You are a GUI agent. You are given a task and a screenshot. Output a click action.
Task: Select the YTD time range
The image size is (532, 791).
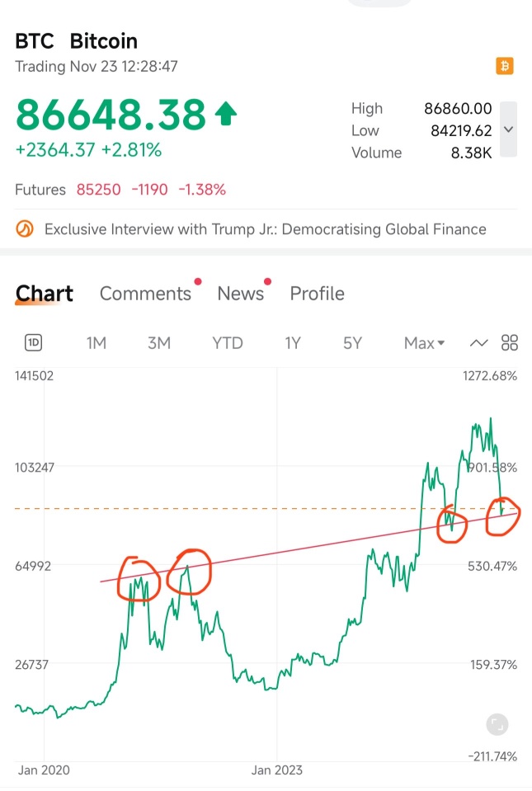[228, 343]
